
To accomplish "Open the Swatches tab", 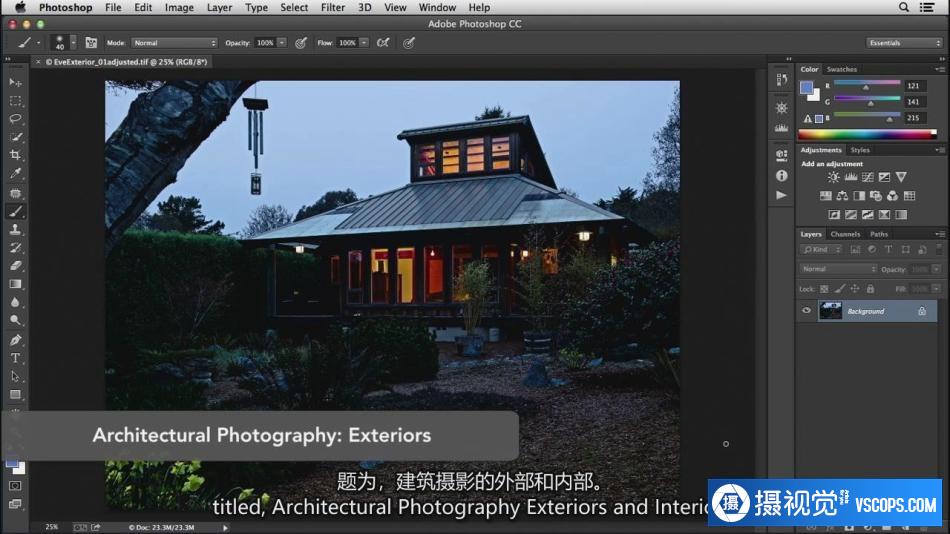I will (842, 69).
